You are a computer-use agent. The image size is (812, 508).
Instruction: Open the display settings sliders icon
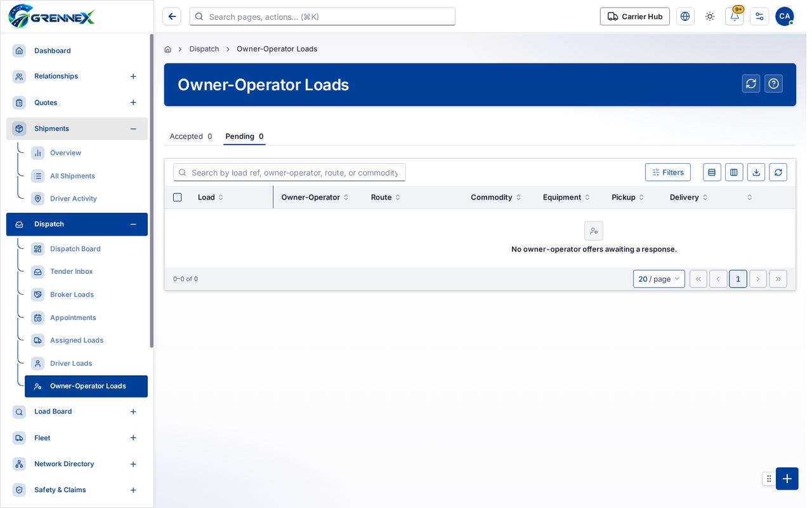(x=759, y=17)
